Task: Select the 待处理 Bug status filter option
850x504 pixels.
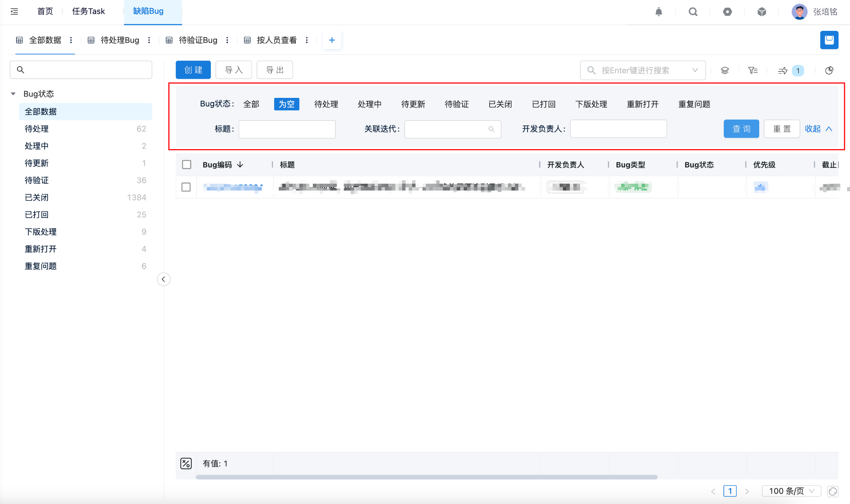Action: [326, 104]
